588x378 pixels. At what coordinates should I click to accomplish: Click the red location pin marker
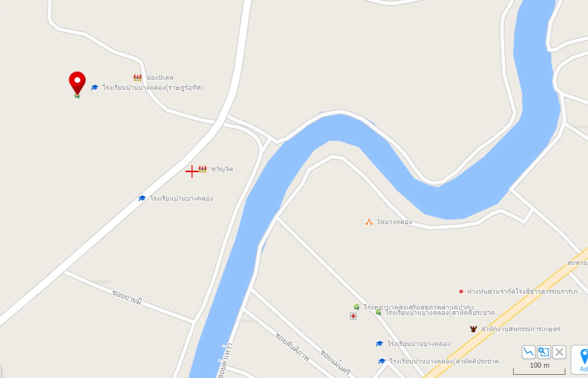point(77,83)
